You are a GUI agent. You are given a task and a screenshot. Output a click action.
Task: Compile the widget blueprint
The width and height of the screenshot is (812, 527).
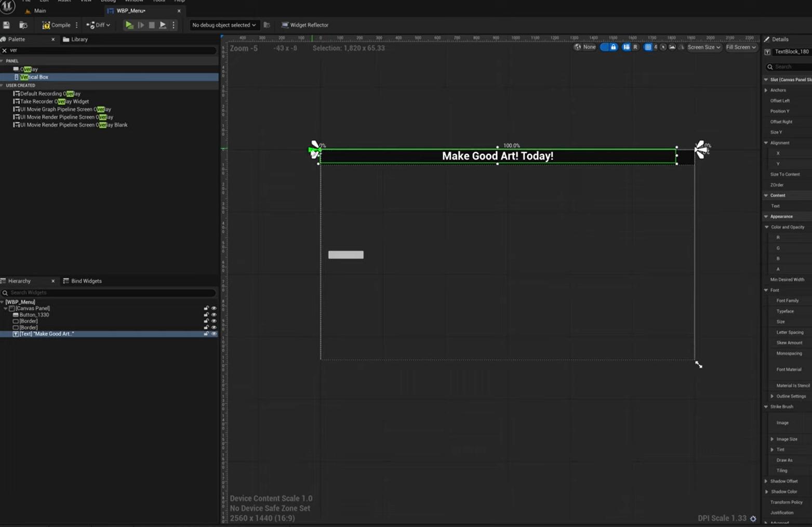56,25
